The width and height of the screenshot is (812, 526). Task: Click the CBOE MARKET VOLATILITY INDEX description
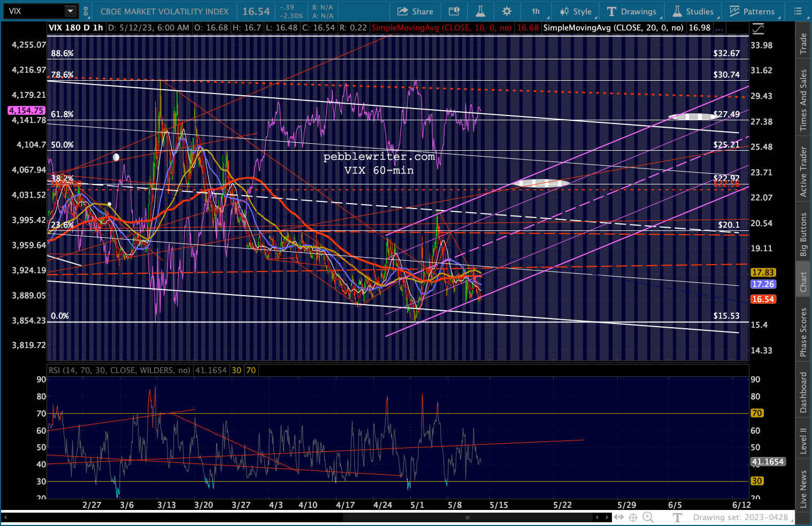(x=164, y=11)
